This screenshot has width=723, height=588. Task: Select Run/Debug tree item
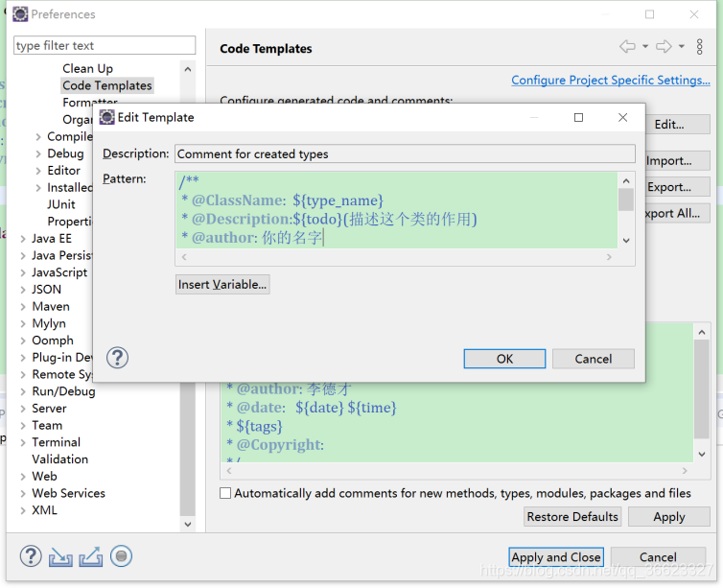63,391
